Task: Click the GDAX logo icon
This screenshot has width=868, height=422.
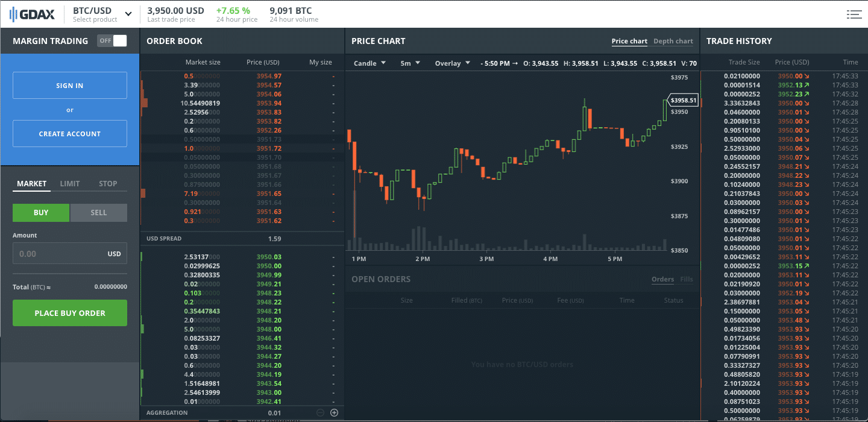Action: [13, 13]
